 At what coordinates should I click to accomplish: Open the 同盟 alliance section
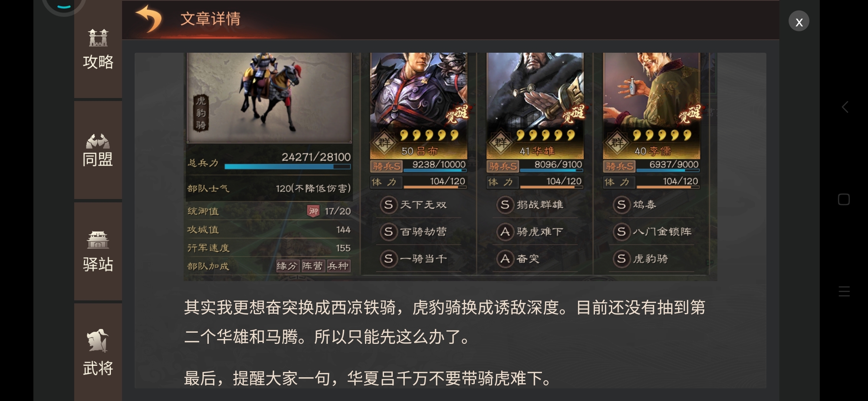tap(98, 150)
